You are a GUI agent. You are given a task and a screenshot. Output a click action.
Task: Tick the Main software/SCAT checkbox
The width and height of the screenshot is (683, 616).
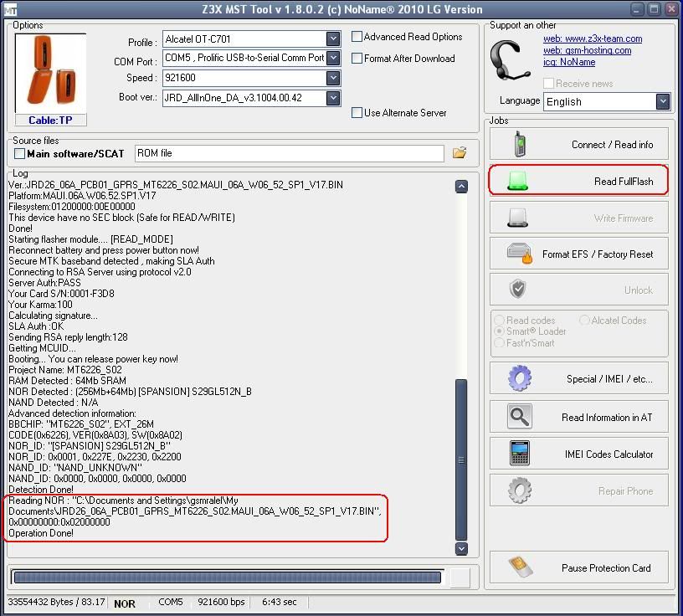point(20,154)
